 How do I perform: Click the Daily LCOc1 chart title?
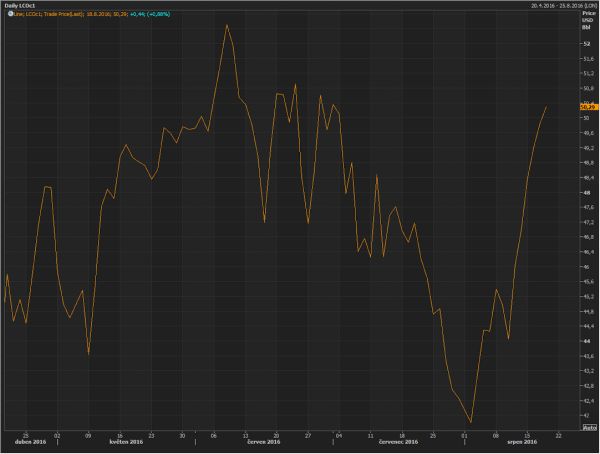point(22,6)
